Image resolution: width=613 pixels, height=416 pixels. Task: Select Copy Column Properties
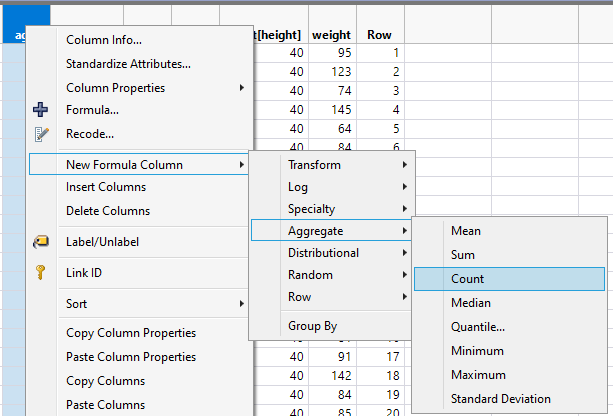click(131, 333)
